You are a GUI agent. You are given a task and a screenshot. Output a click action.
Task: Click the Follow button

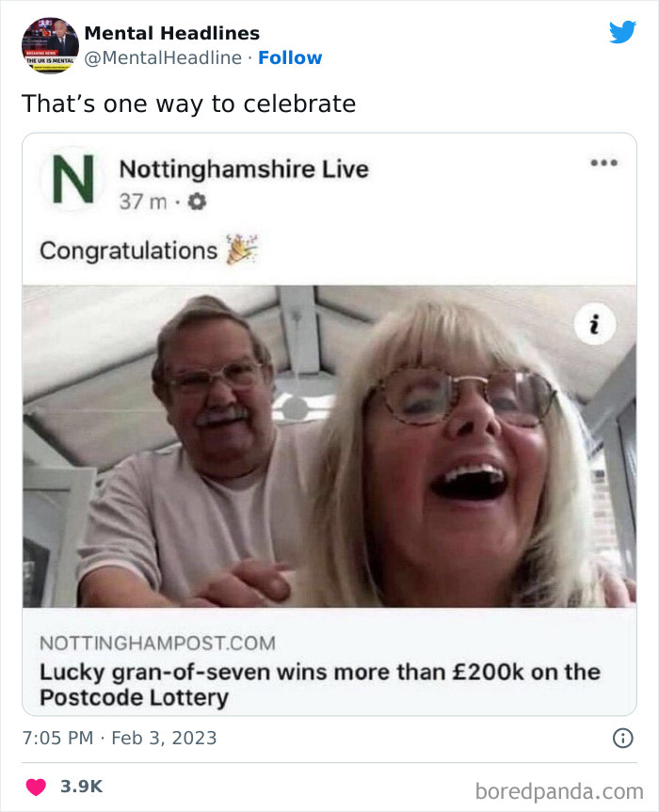[290, 58]
